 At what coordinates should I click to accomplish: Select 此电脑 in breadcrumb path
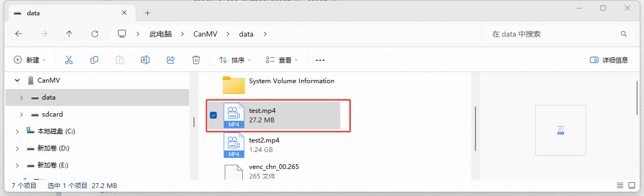pyautogui.click(x=161, y=34)
